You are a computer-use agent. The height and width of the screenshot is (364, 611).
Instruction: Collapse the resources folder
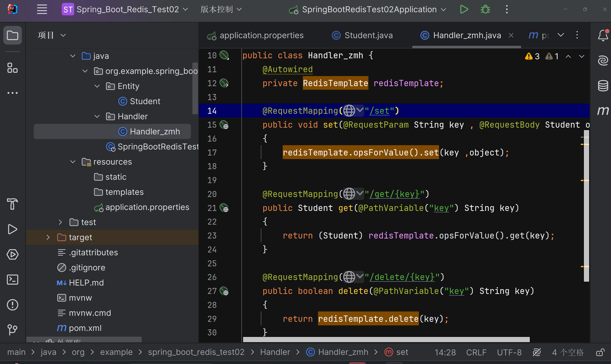73,162
